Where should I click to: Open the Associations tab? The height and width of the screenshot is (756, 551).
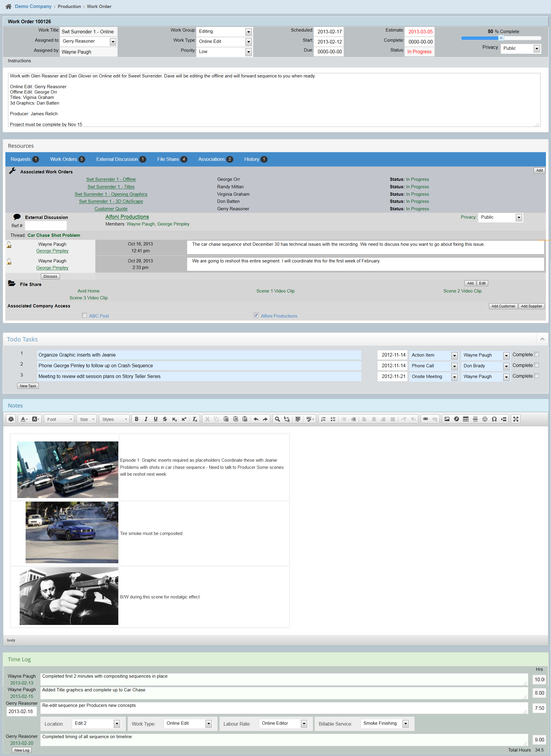(x=215, y=159)
